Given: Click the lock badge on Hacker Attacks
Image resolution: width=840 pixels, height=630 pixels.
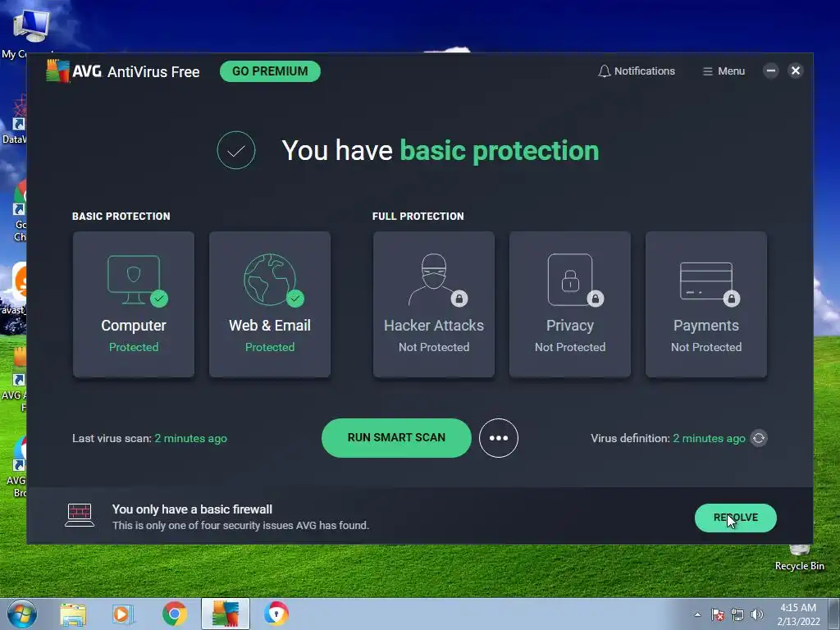Looking at the screenshot, I should pyautogui.click(x=459, y=299).
